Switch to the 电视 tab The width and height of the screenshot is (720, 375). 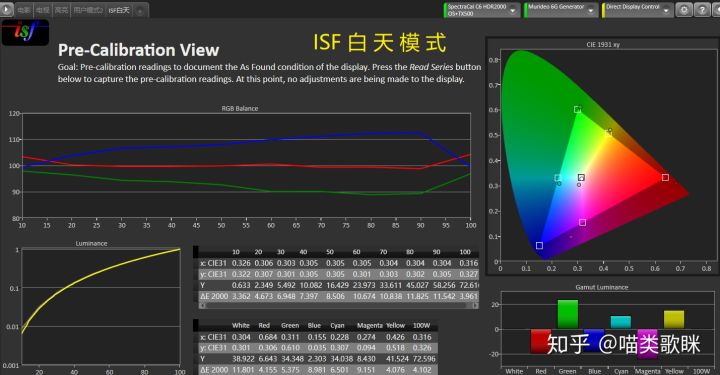pos(42,10)
